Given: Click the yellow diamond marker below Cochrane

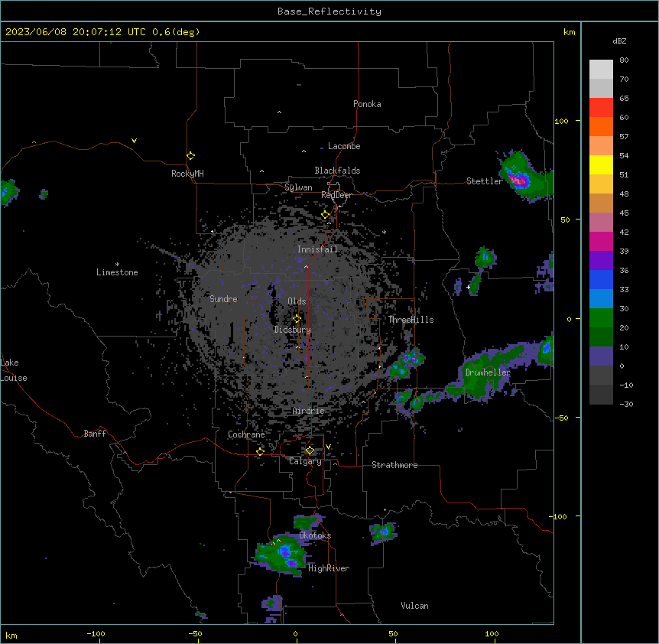Looking at the screenshot, I should [x=260, y=452].
